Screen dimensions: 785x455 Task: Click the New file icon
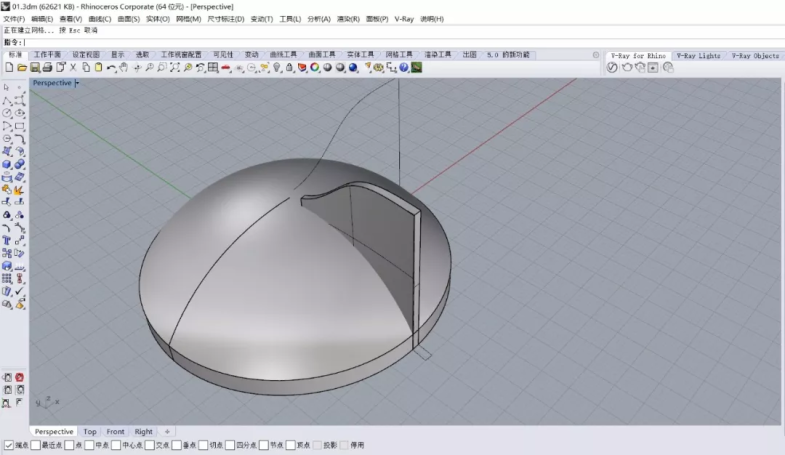point(9,68)
